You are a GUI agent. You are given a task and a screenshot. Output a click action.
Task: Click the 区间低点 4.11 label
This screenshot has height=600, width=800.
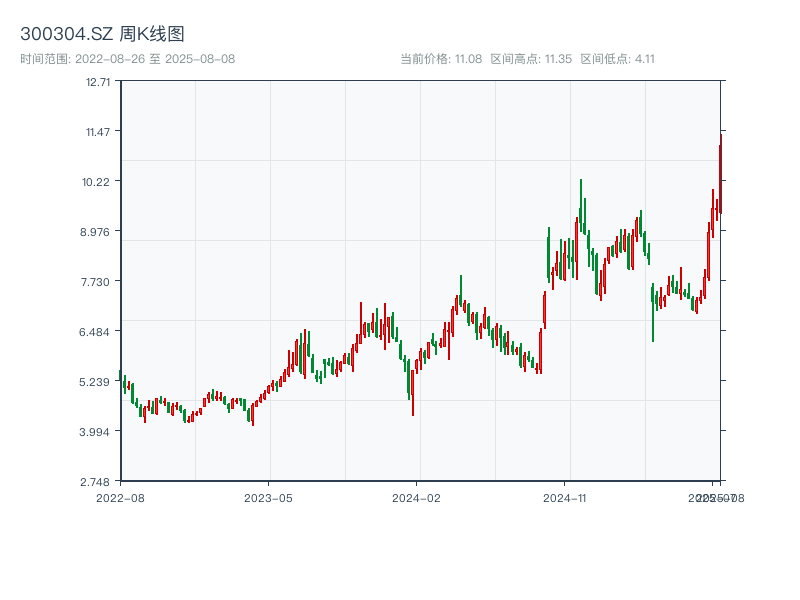click(617, 59)
